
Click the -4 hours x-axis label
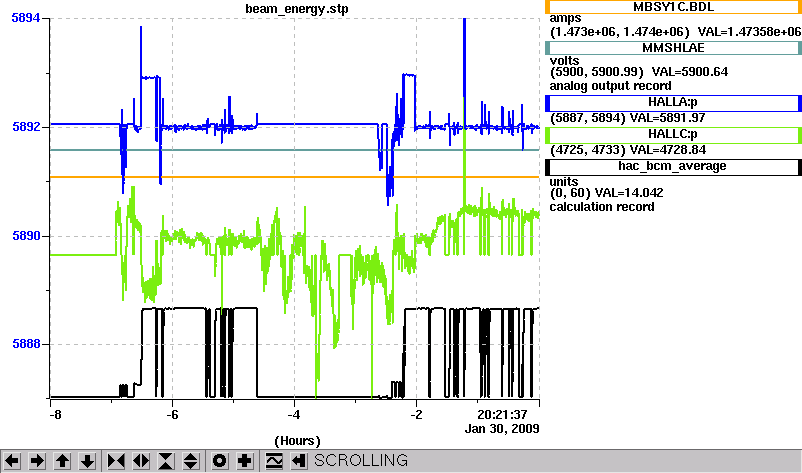tap(294, 415)
